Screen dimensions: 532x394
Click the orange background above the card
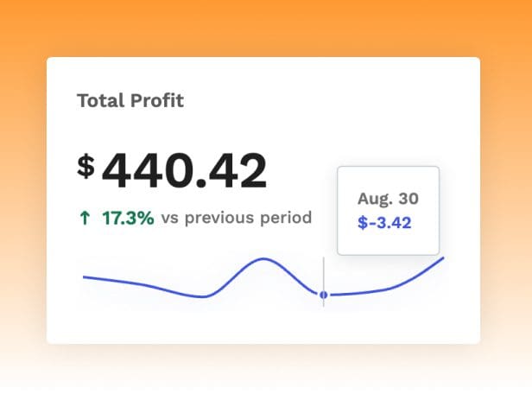tap(266, 28)
